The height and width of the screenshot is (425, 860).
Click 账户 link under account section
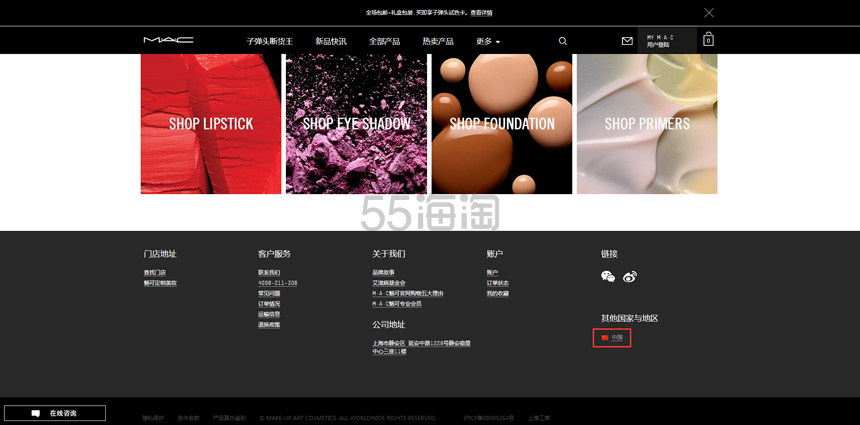(492, 273)
